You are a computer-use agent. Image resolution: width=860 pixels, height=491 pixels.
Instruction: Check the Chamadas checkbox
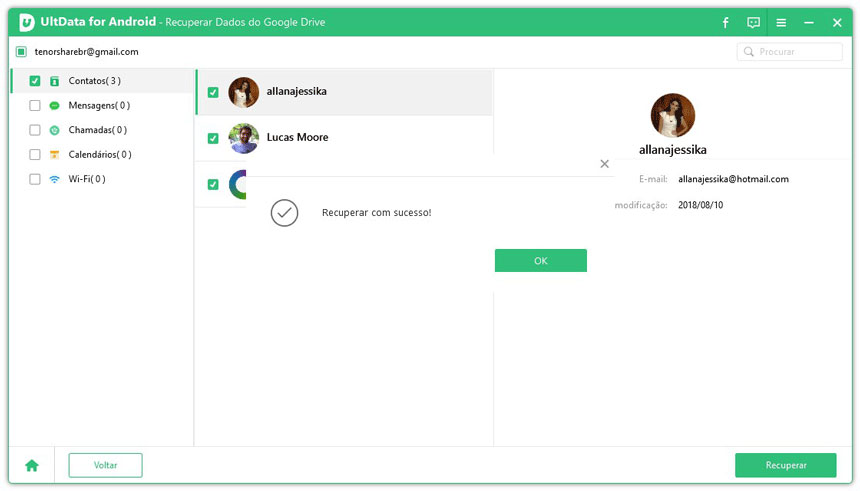click(35, 130)
